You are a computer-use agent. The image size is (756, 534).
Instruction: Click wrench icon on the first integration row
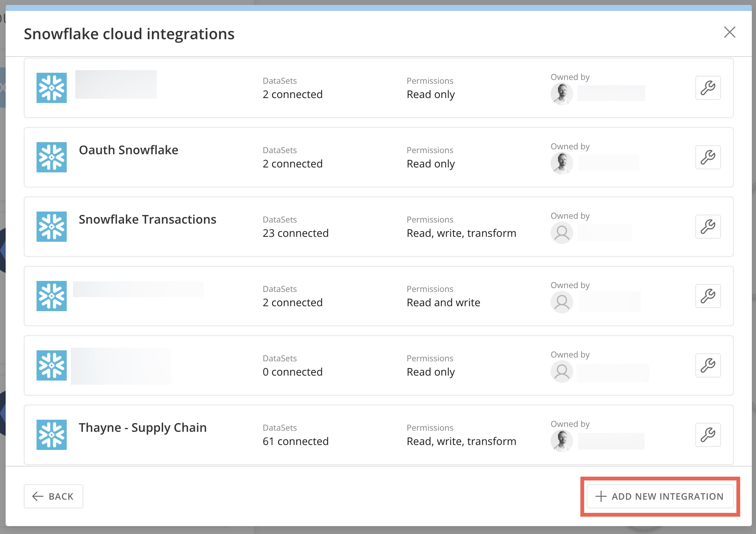(x=708, y=88)
